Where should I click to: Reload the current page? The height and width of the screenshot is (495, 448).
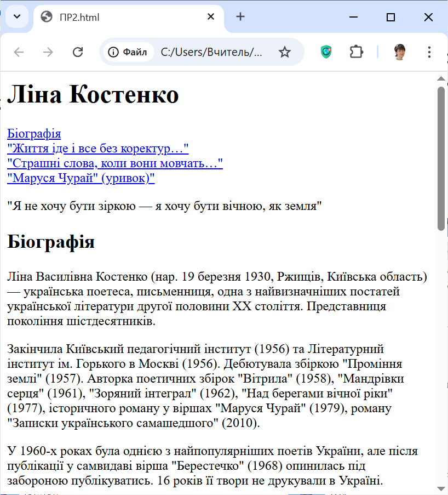[78, 52]
